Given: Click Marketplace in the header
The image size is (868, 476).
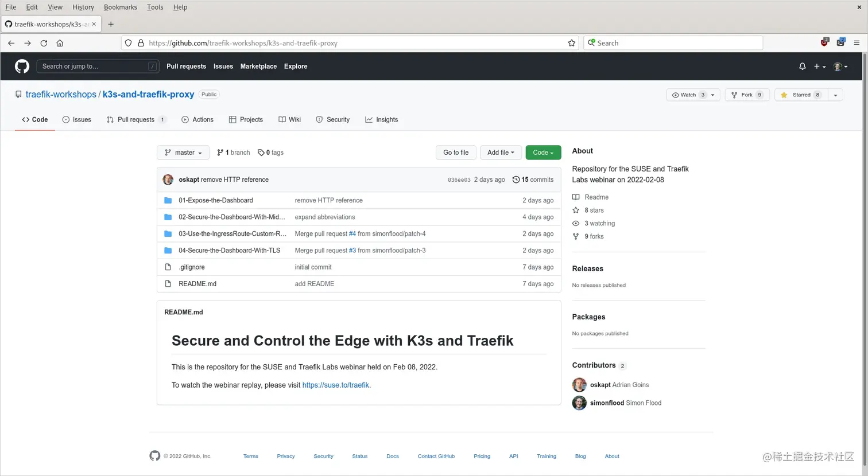Looking at the screenshot, I should point(258,67).
